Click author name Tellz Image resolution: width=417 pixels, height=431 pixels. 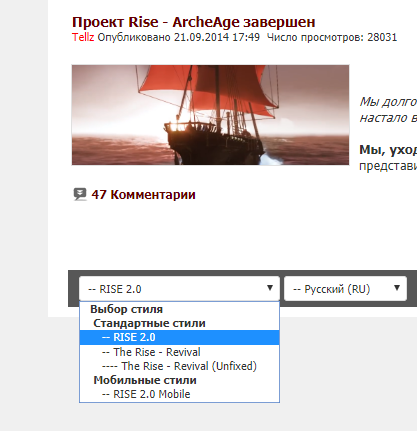pos(83,37)
